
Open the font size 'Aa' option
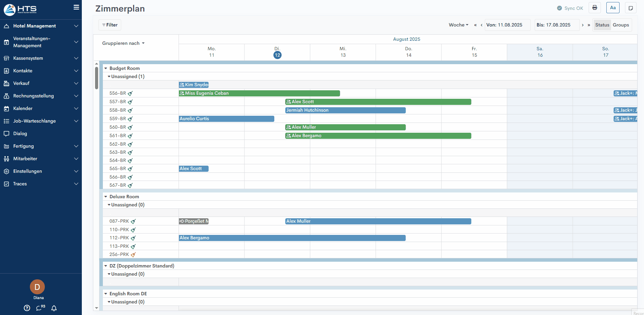click(x=612, y=8)
